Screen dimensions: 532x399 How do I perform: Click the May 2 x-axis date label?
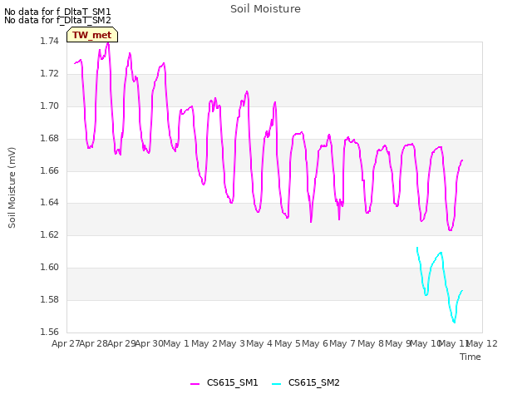[204, 343]
